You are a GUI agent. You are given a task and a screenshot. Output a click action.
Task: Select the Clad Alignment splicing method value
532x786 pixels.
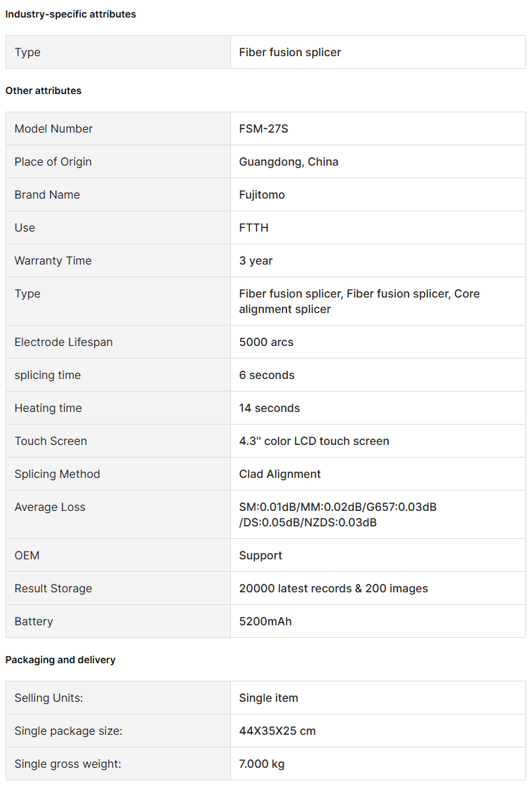point(280,474)
